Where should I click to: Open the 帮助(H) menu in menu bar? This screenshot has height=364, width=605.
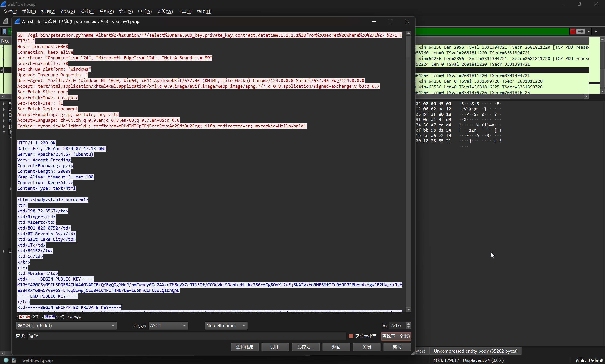coord(204,12)
